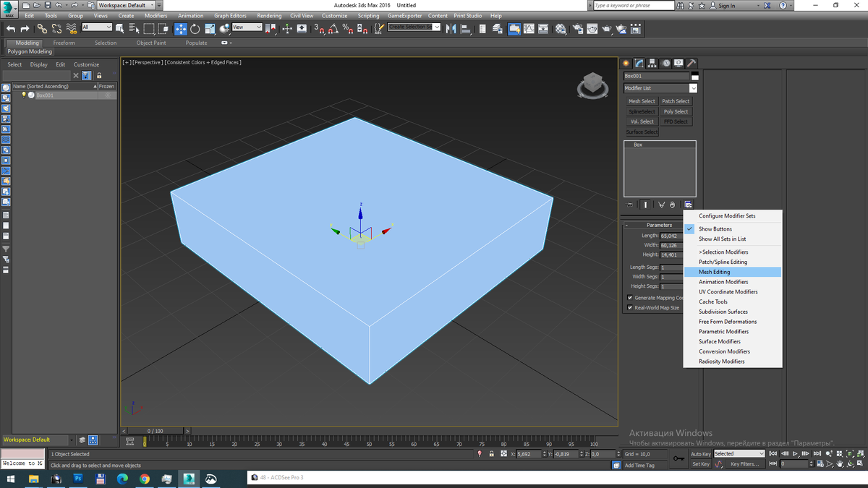Open the Selected key filter dropdown
The image size is (868, 488).
[739, 454]
